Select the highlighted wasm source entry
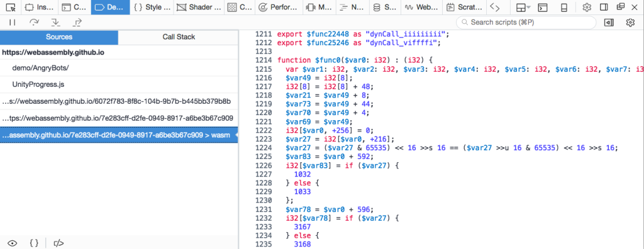This screenshot has width=644, height=249. [x=119, y=135]
